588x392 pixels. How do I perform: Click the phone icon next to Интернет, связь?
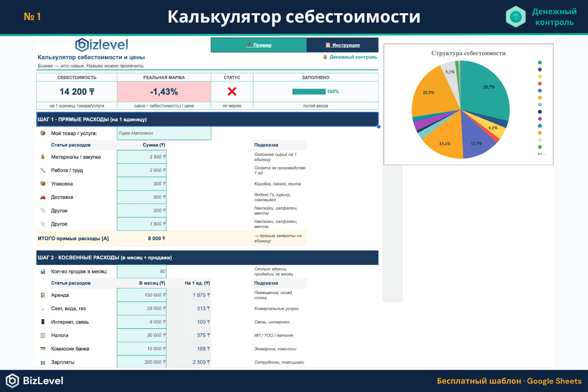[44, 321]
